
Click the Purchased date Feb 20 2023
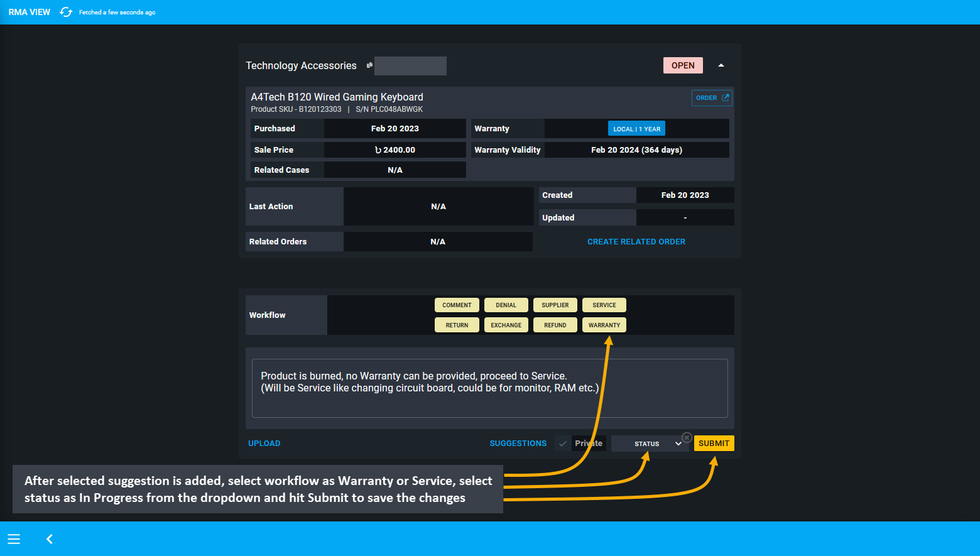tap(395, 129)
